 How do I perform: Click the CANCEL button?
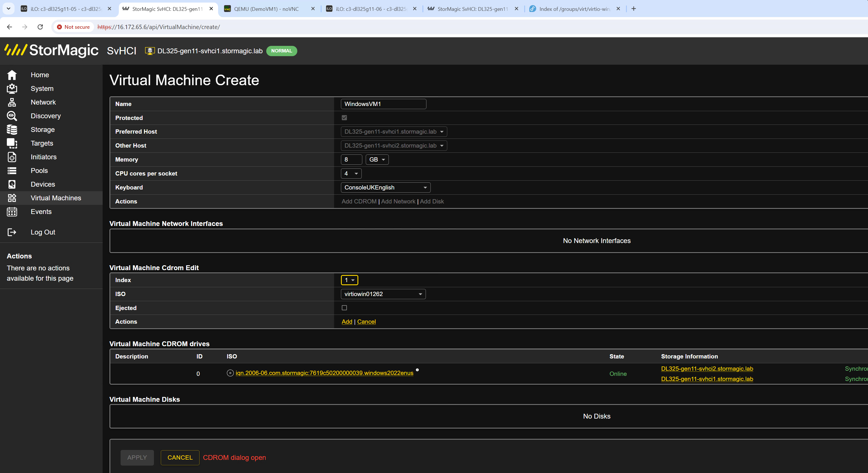180,458
